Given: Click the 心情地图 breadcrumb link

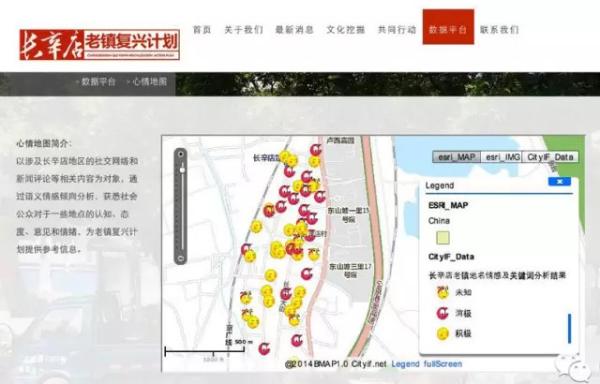Looking at the screenshot, I should (x=149, y=82).
